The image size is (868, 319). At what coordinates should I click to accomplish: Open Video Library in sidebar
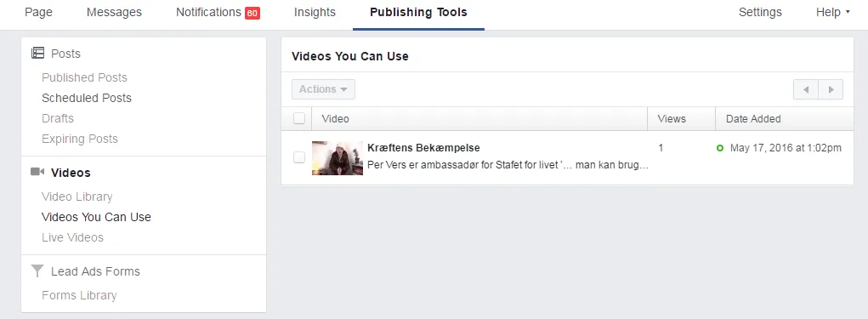77,197
